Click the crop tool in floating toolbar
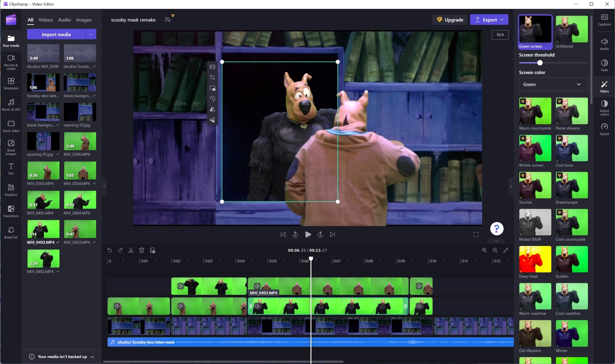Screen dimensions: 615x364 click(x=212, y=77)
